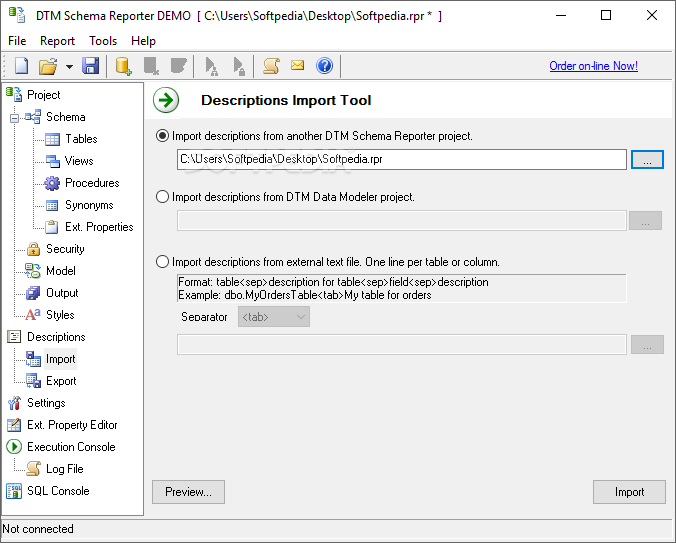Click the Security padlock icon
The height and width of the screenshot is (543, 676).
pos(33,249)
